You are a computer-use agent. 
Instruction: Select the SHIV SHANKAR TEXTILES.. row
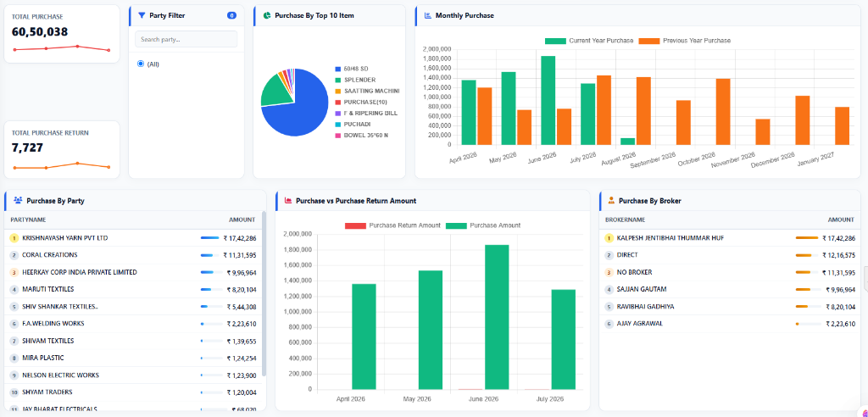[133, 307]
